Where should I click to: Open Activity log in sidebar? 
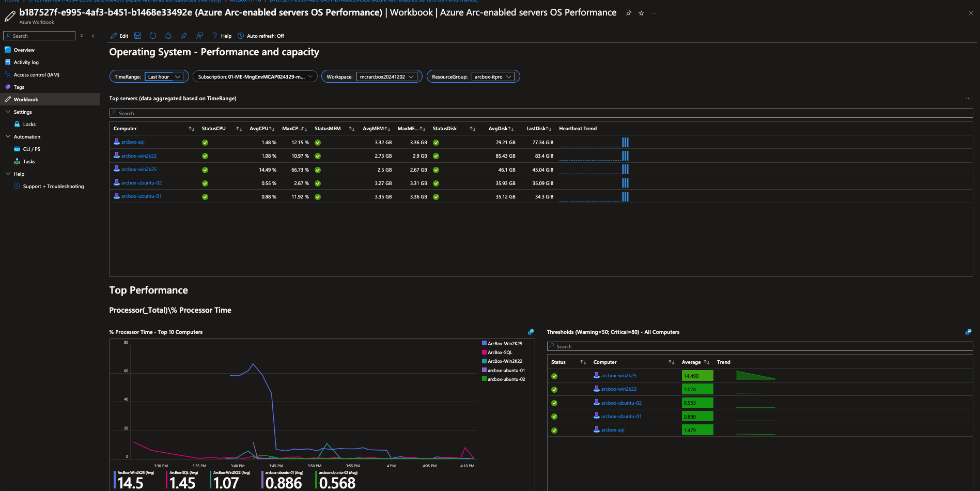click(26, 62)
